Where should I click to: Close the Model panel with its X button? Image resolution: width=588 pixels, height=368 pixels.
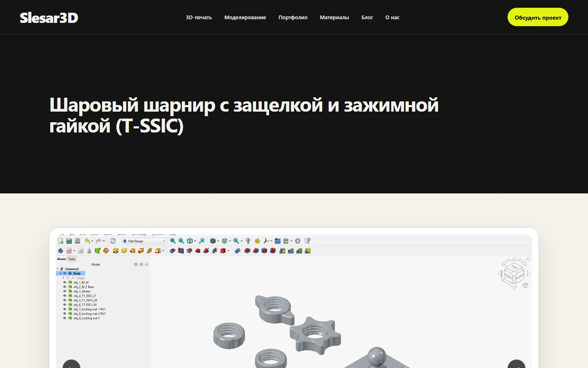coord(147,265)
